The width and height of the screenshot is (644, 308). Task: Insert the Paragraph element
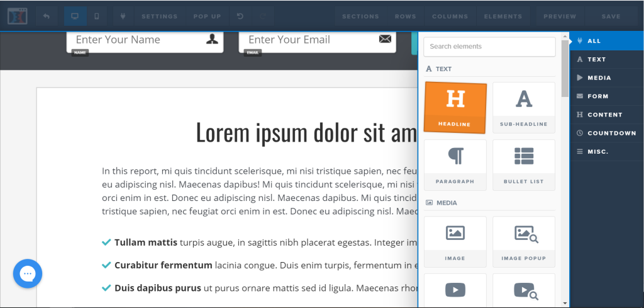tap(455, 165)
